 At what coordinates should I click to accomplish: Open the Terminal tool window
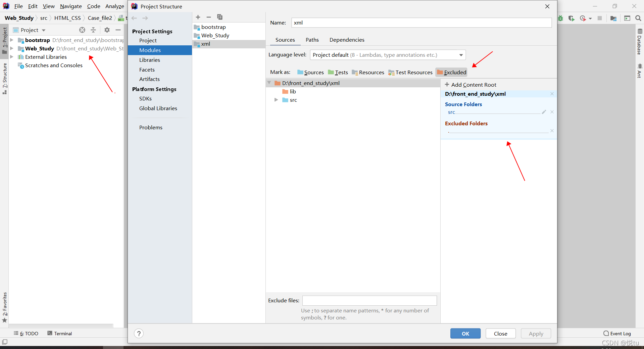tap(59, 334)
